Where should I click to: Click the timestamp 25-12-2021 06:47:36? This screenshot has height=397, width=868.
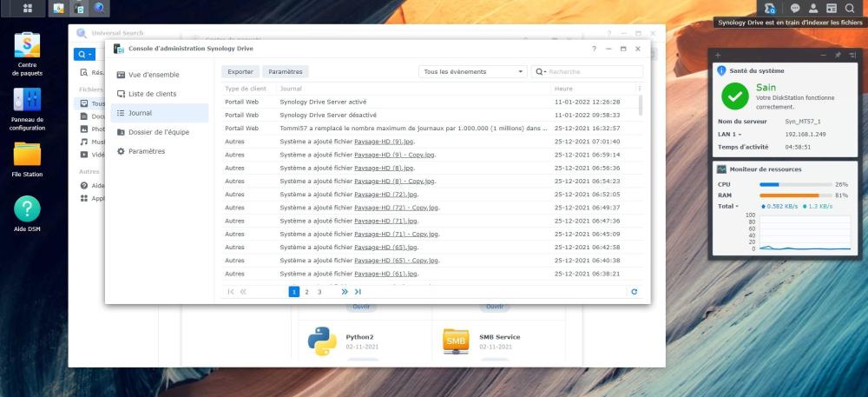(587, 221)
